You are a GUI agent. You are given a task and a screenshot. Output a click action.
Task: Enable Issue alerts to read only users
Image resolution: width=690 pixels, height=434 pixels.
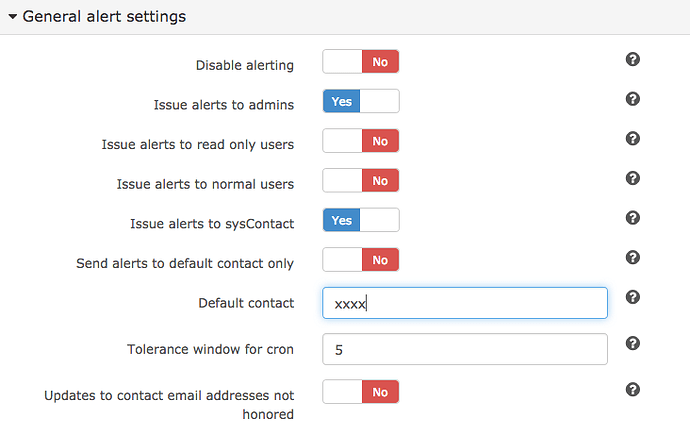click(x=361, y=141)
